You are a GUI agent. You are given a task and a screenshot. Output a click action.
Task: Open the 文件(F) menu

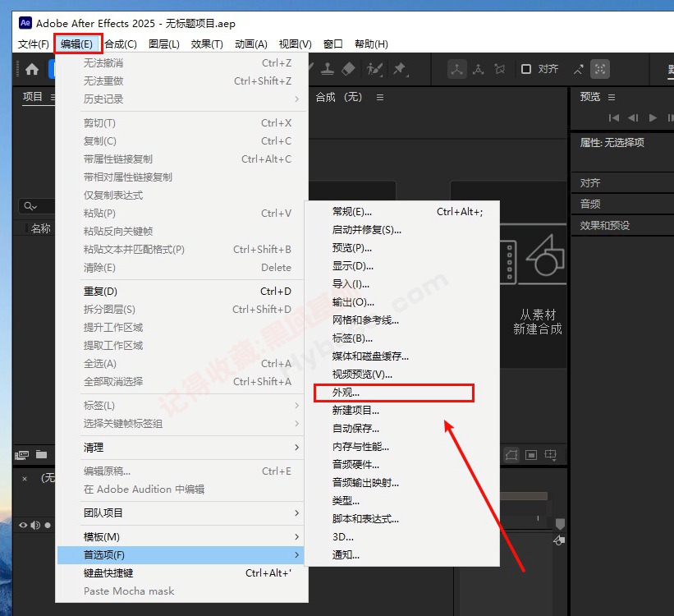[x=33, y=44]
